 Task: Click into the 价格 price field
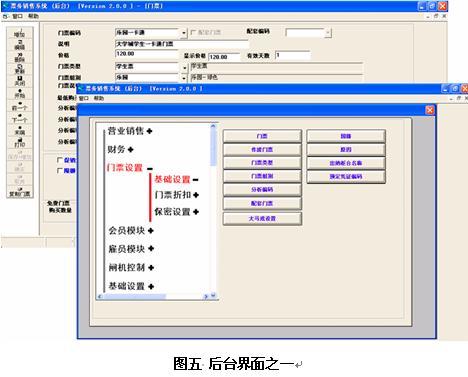(147, 54)
